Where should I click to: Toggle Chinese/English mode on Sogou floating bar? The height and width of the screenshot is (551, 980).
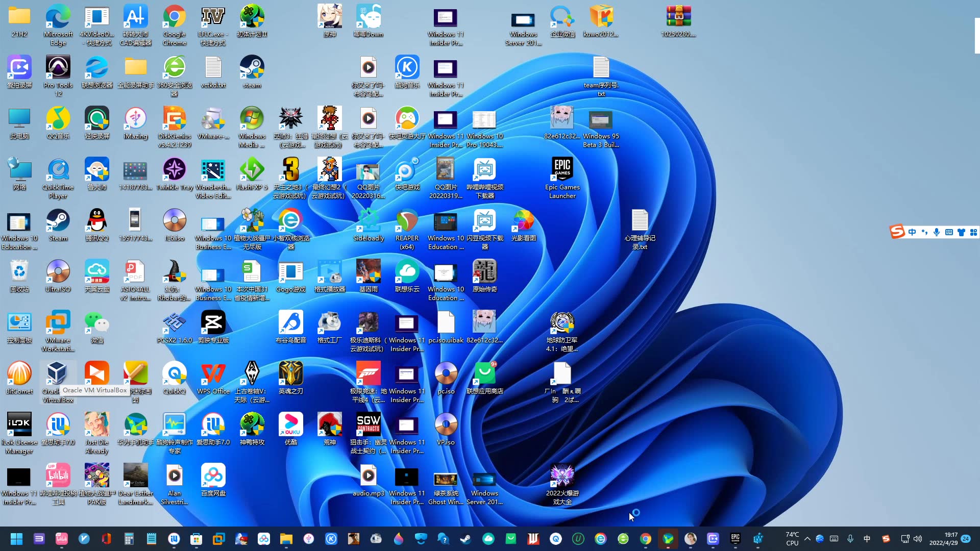(x=912, y=232)
